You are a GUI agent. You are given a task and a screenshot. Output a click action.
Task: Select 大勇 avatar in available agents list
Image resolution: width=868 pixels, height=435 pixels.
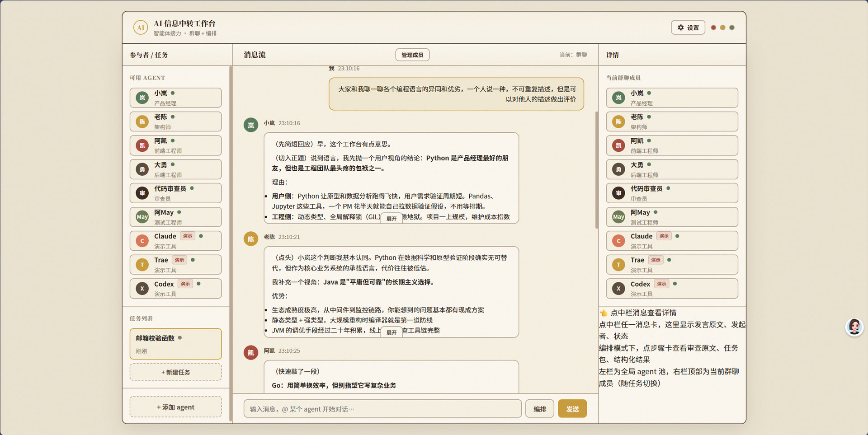(142, 169)
